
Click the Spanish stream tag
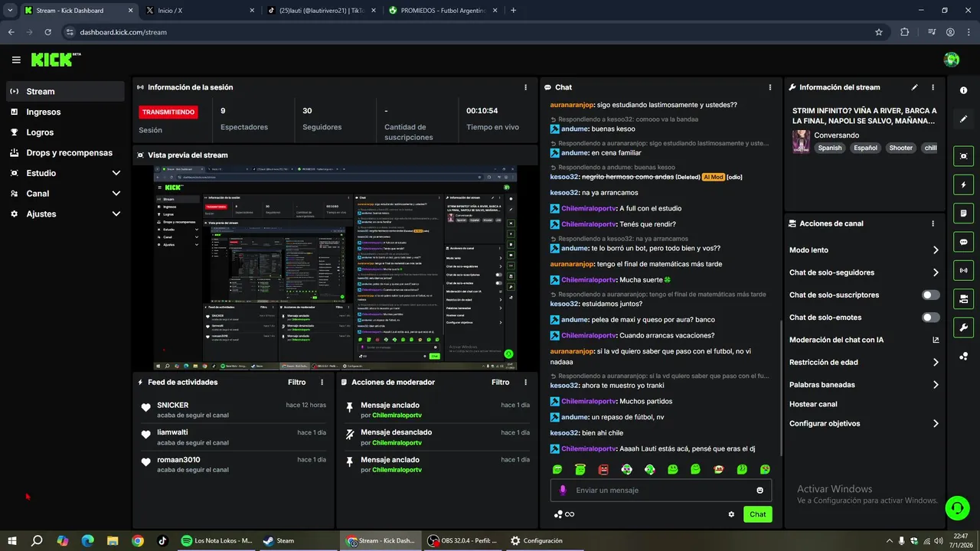pyautogui.click(x=829, y=148)
